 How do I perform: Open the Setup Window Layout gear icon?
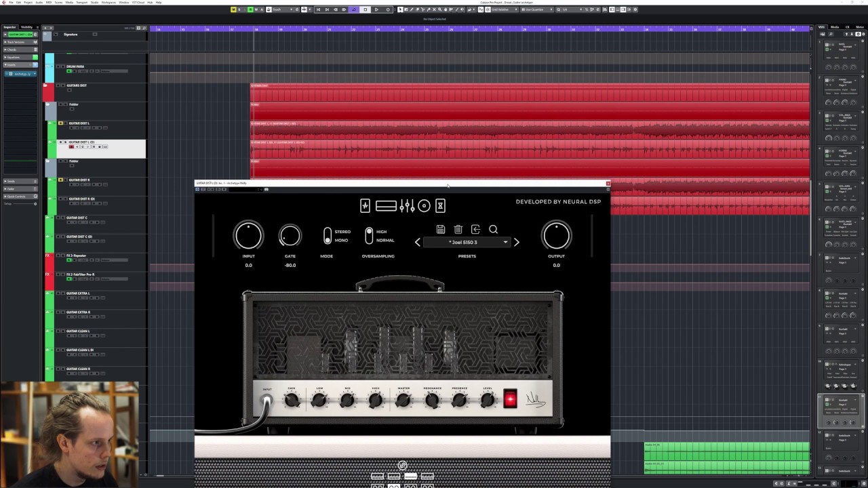[x=635, y=9]
